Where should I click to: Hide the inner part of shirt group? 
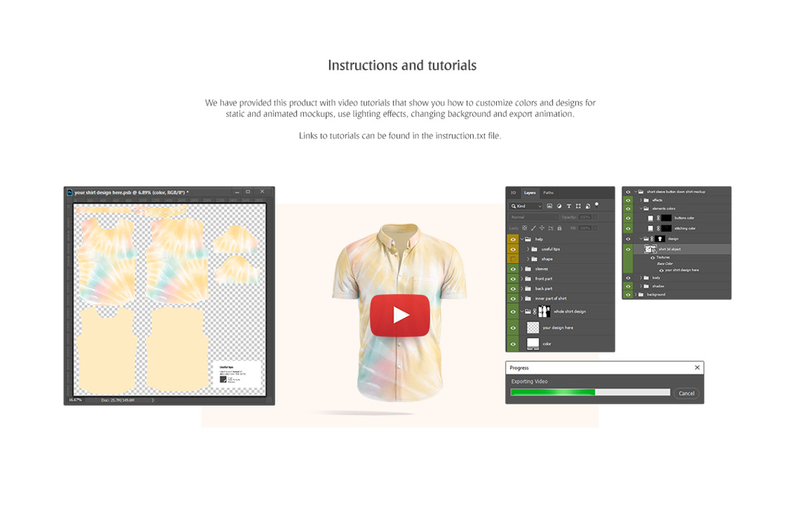point(513,299)
